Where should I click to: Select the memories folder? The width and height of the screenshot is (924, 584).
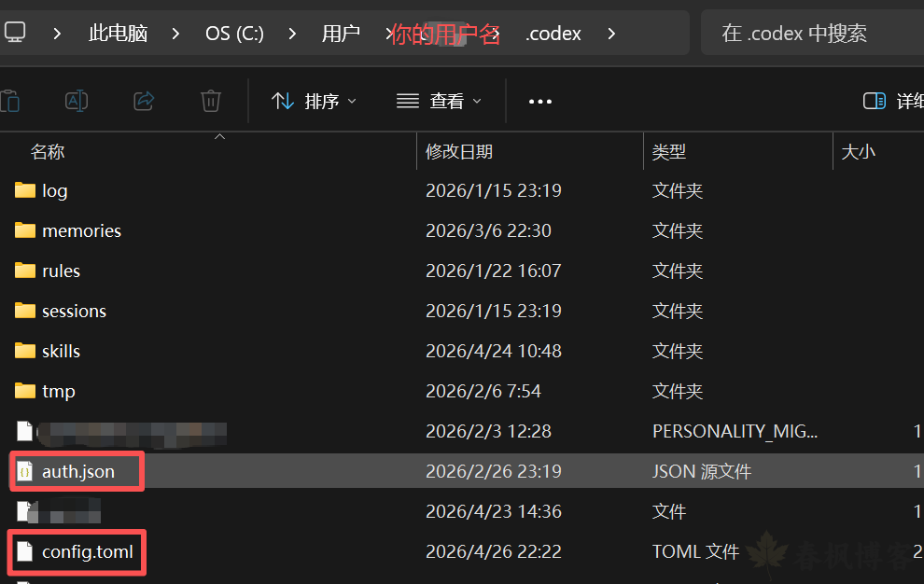click(81, 231)
